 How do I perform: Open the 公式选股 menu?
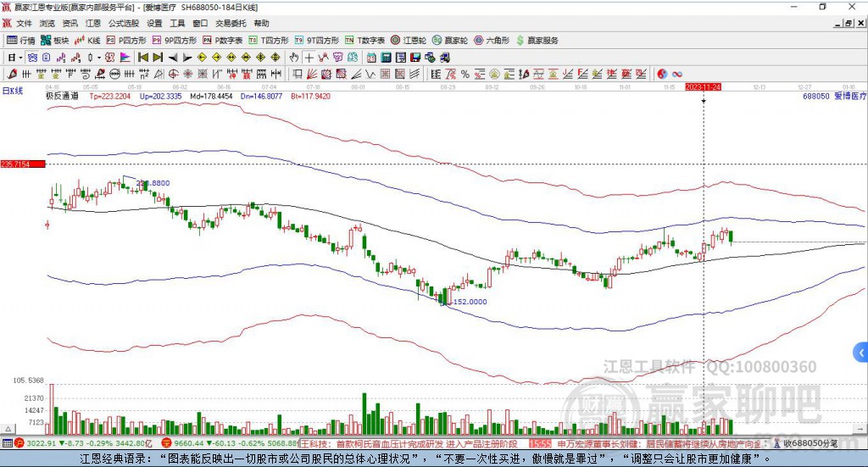(124, 23)
